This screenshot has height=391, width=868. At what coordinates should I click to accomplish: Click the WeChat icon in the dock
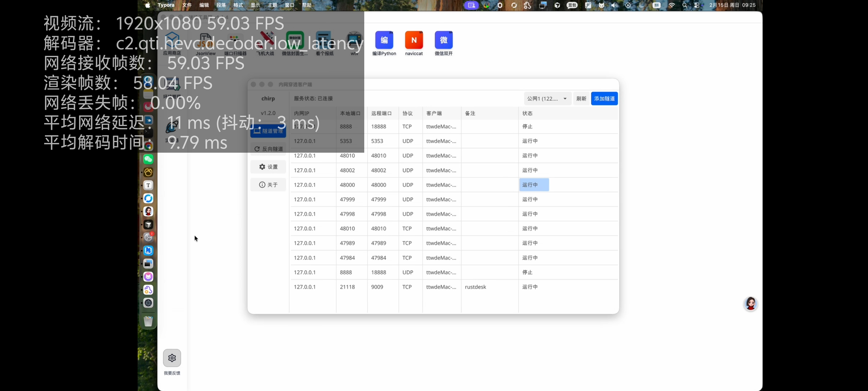point(148,159)
